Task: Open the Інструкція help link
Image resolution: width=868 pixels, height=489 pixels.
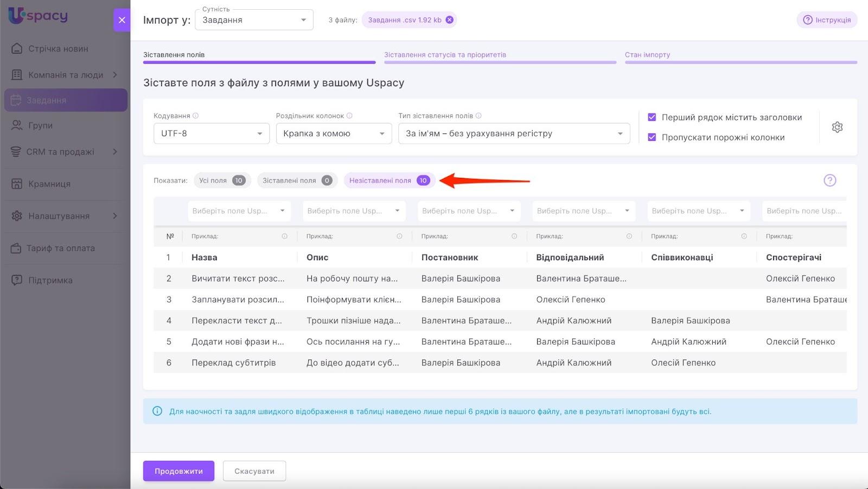Action: [x=827, y=20]
